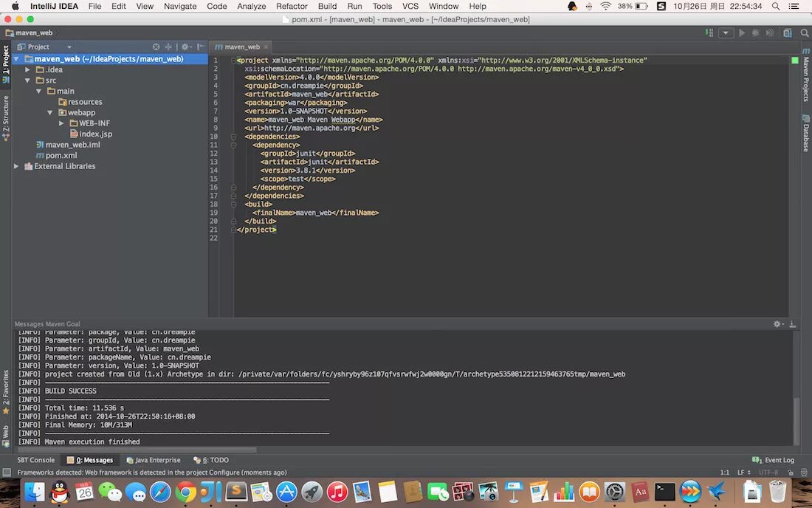The width and height of the screenshot is (812, 508).
Task: Open Spotlight search in macOS menu bar
Action: [x=775, y=6]
